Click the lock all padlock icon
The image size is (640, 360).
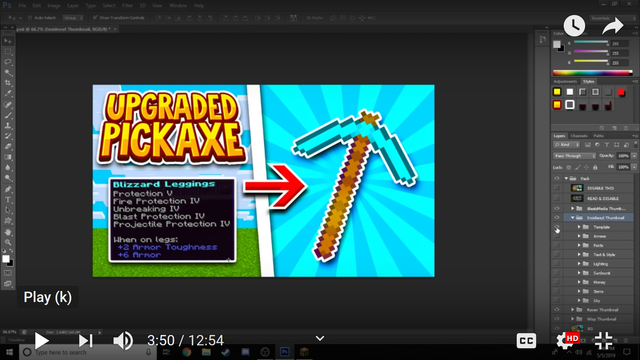595,167
